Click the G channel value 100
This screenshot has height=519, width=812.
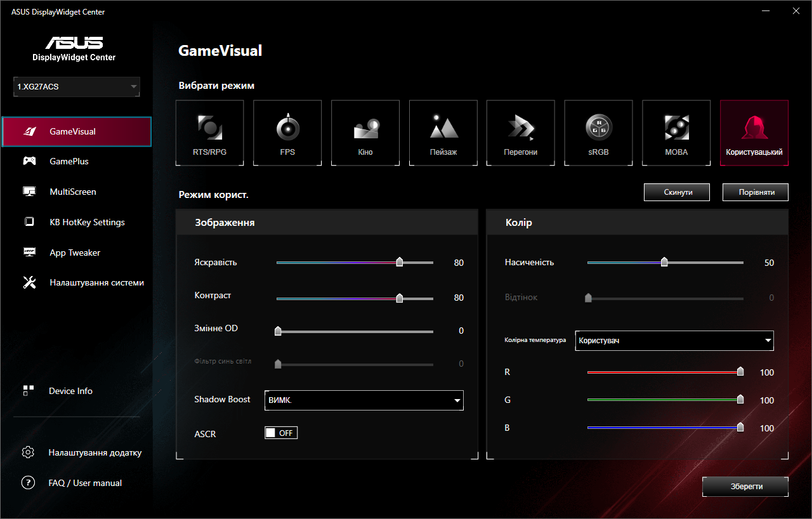(767, 401)
